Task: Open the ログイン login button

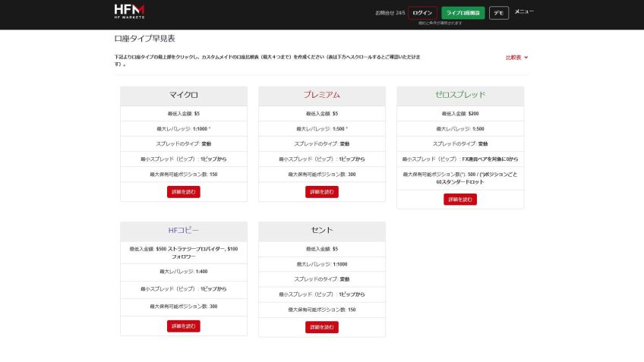Action: 422,13
